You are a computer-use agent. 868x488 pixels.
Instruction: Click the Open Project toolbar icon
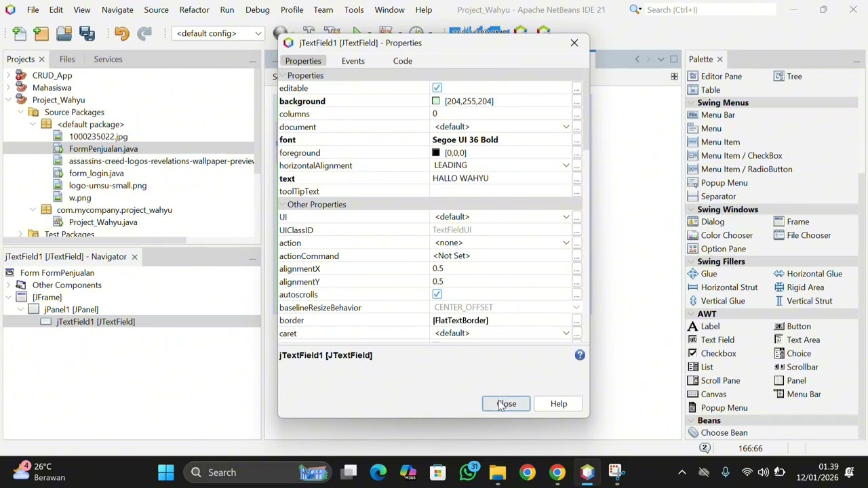coord(64,34)
